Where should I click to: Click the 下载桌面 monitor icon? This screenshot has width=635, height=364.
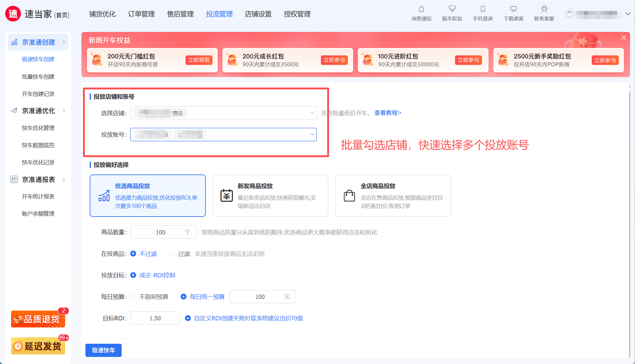514,9
